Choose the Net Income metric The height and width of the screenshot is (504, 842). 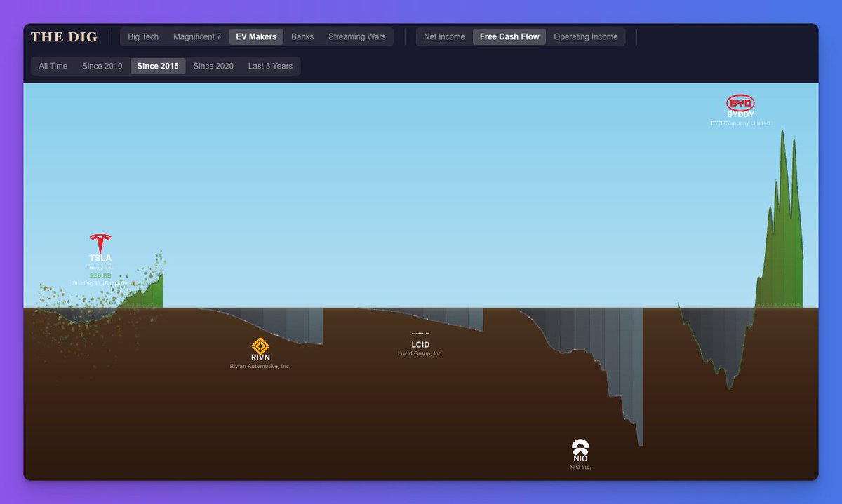point(444,36)
